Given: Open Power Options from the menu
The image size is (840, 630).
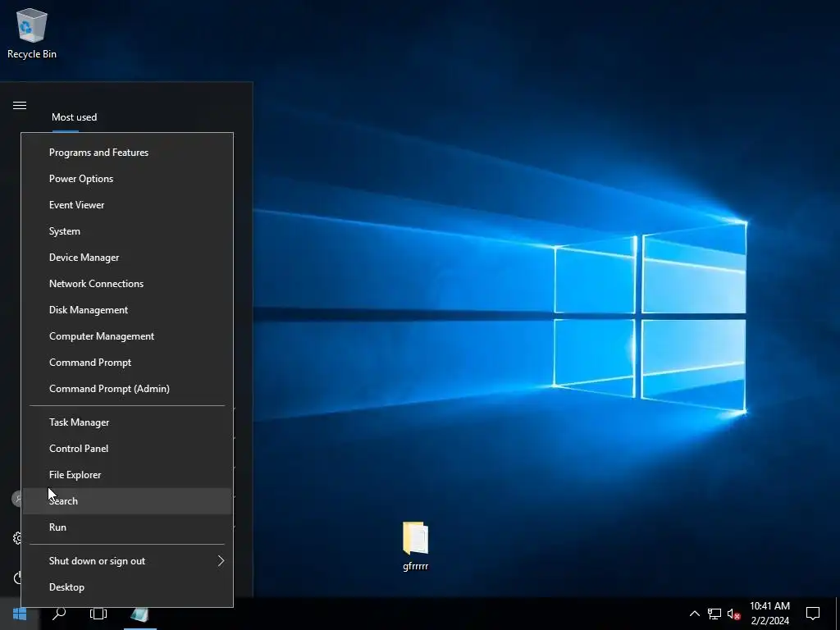Looking at the screenshot, I should click(x=127, y=179).
